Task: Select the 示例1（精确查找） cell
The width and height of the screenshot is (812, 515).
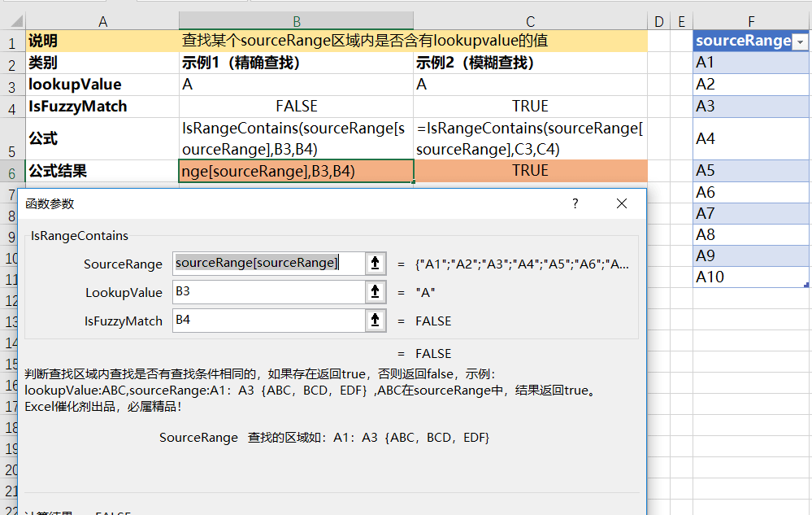Action: [296, 63]
